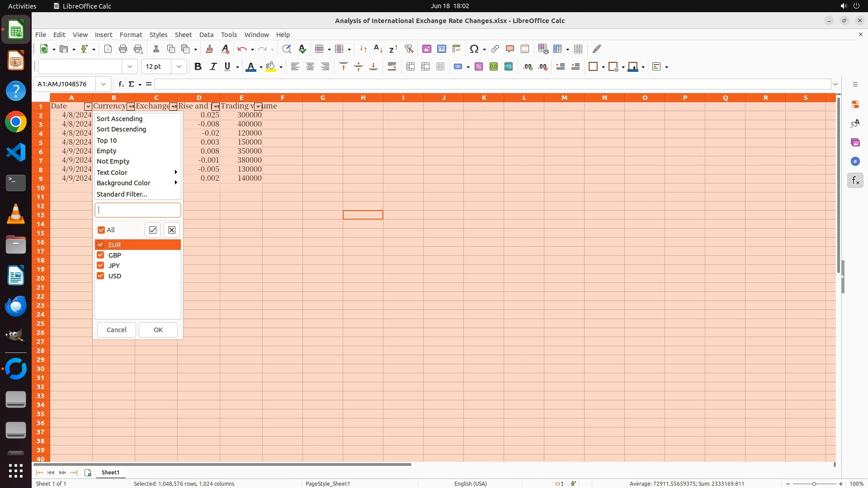Expand the font size dropdown
The image size is (868, 488).
[179, 67]
